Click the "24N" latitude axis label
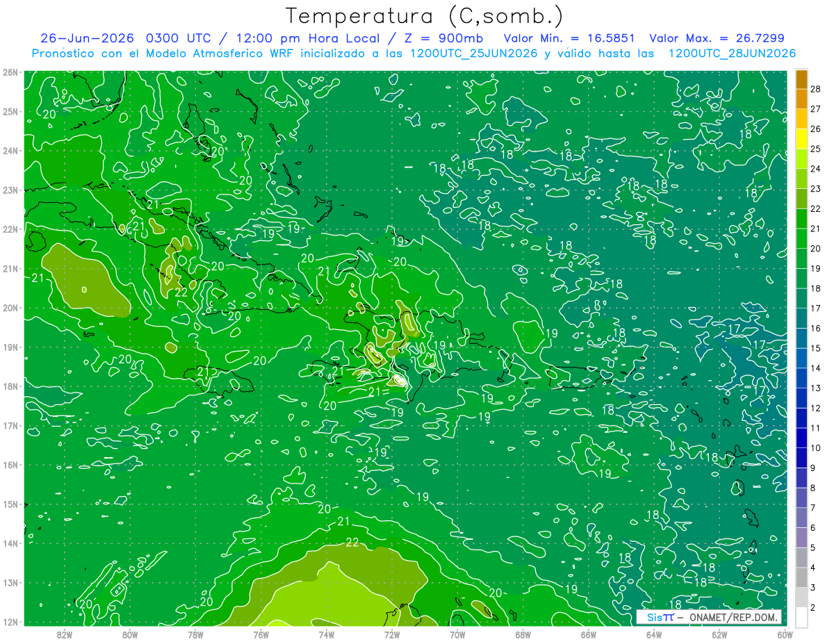Screen dimensions: 834x644 tap(10, 151)
